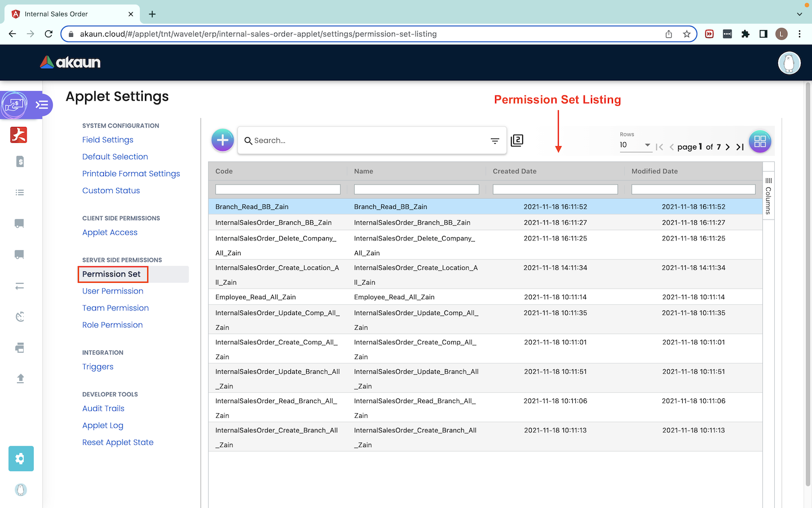Open the printer icon in the left sidebar

tap(20, 348)
